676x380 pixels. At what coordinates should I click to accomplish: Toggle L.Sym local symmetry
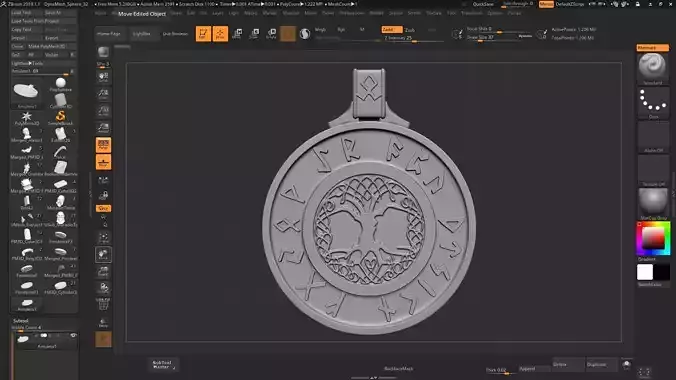click(x=103, y=180)
